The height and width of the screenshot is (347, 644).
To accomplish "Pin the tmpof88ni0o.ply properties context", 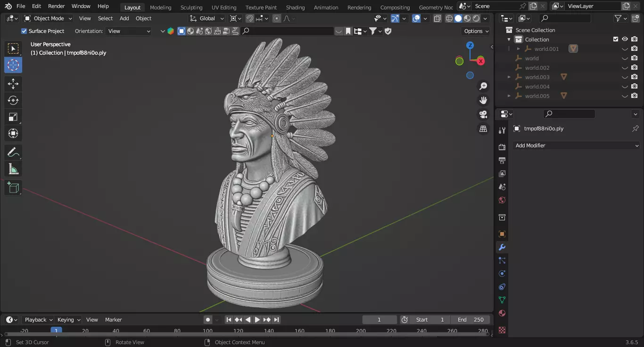I will (x=635, y=129).
